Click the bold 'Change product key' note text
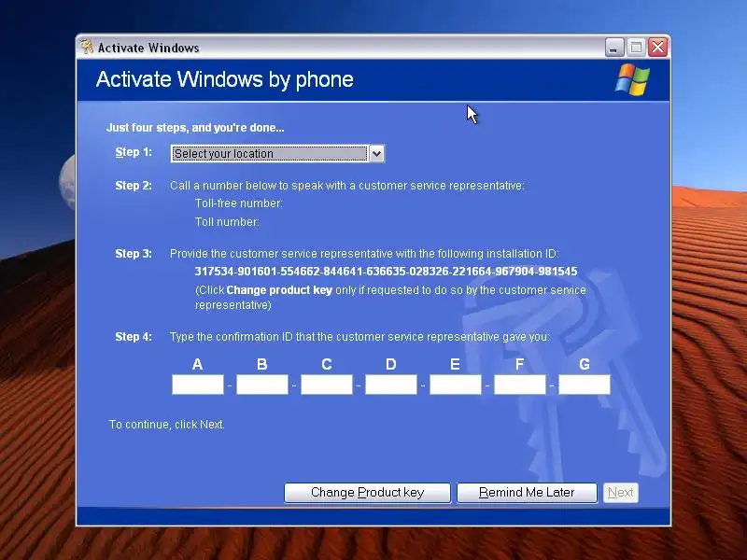 (279, 290)
